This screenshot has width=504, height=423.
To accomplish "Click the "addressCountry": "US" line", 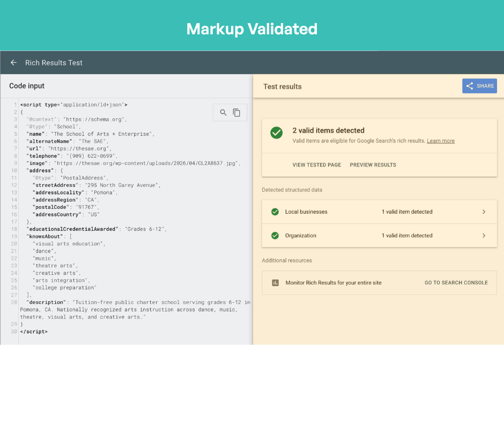I will [x=66, y=214].
